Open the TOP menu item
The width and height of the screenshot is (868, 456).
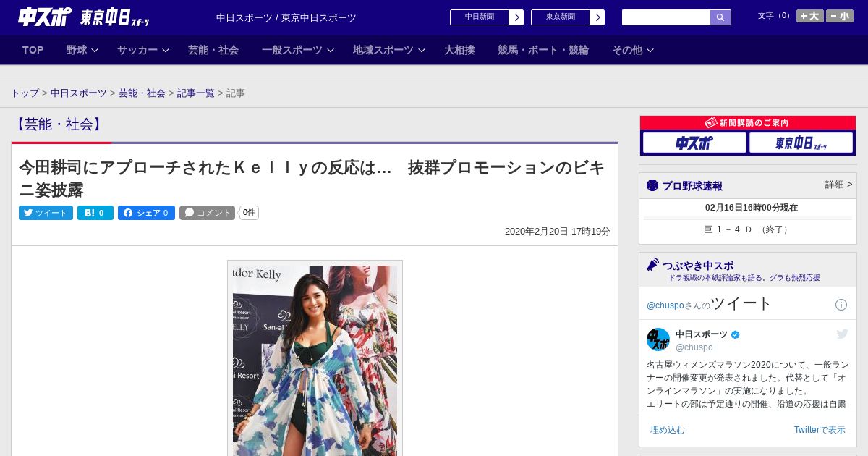pos(33,50)
